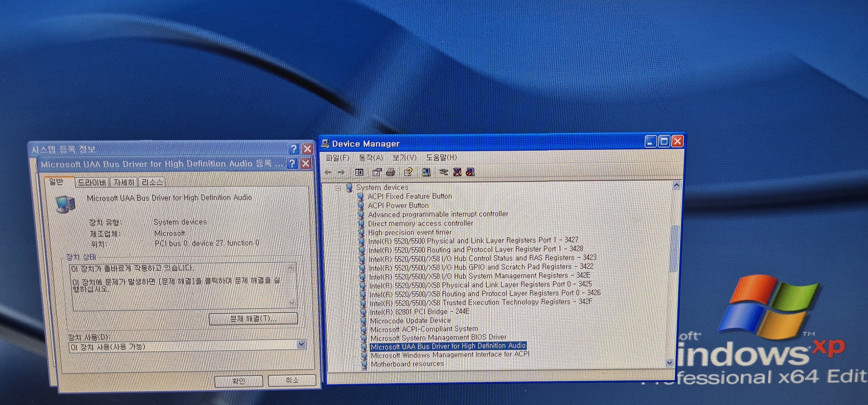868x405 pixels.
Task: Select I/O Hub Control Status and RAS Registers - 3423
Action: pos(483,258)
